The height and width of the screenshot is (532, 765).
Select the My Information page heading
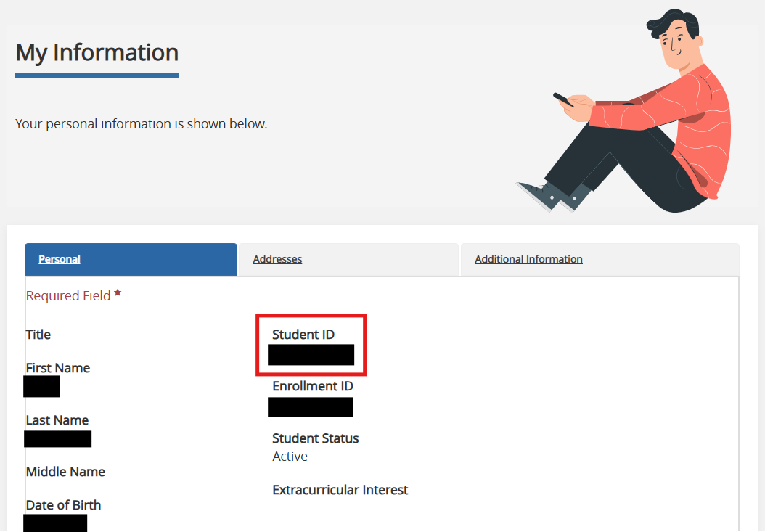click(97, 53)
